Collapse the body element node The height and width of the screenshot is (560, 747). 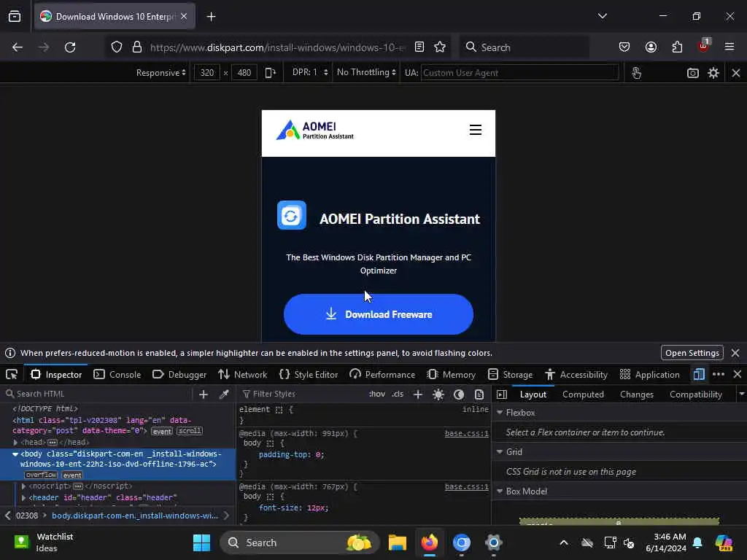(15, 454)
